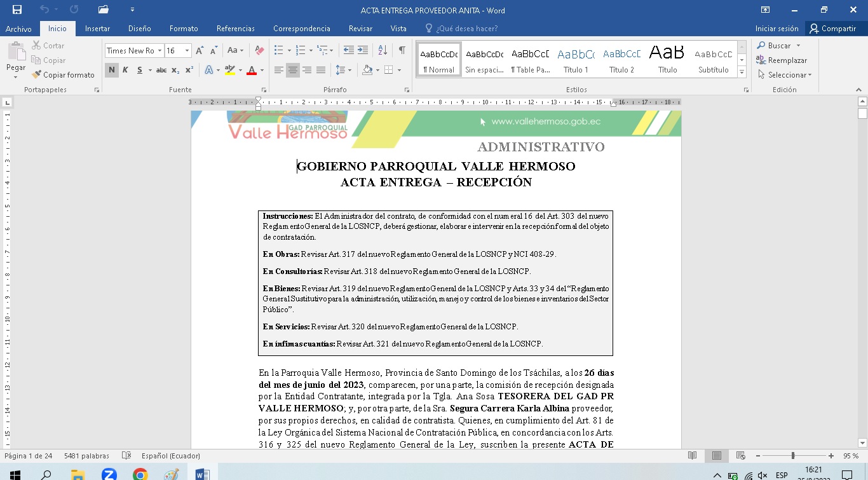Type in the ¿Qué desea hacer? search box
This screenshot has width=868, height=480.
pyautogui.click(x=466, y=29)
